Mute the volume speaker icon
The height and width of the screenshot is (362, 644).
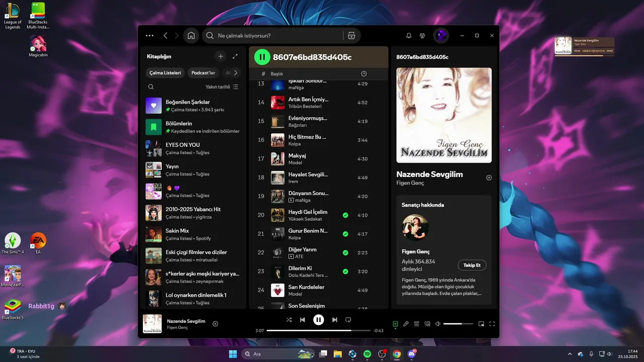click(x=438, y=324)
